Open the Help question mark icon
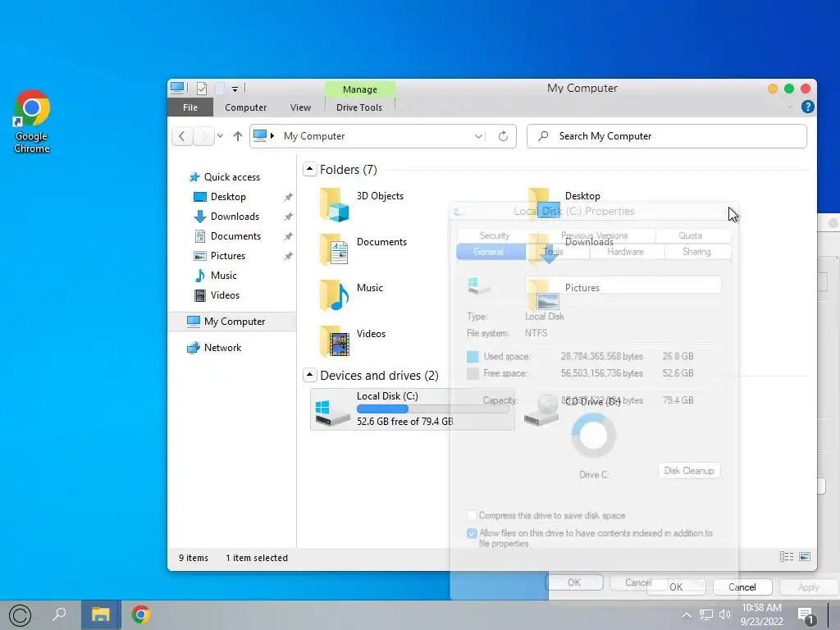Screen dimensions: 840x630 pyautogui.click(x=807, y=107)
